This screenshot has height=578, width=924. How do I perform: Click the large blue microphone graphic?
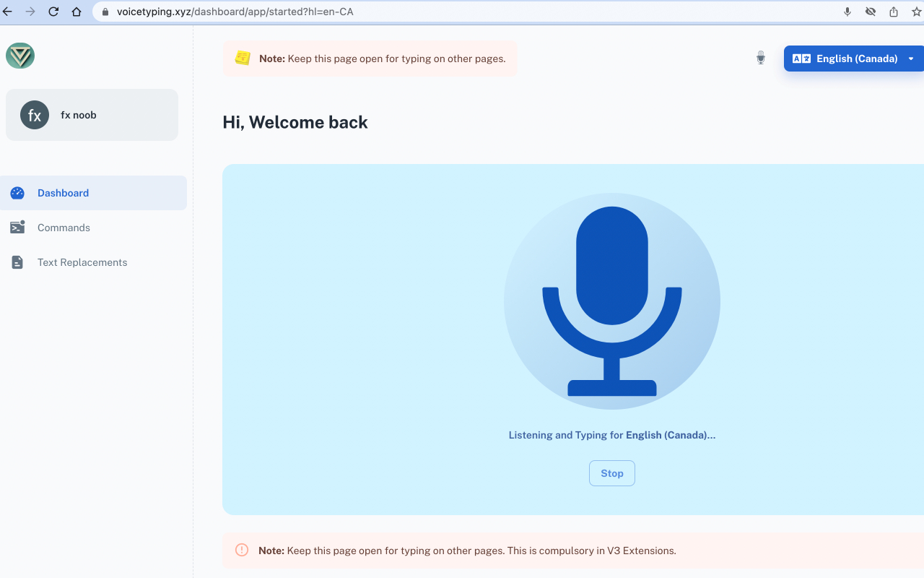611,300
